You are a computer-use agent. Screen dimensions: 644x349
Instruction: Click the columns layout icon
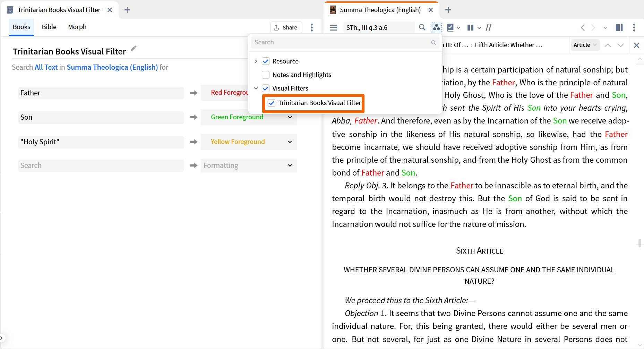pos(470,27)
